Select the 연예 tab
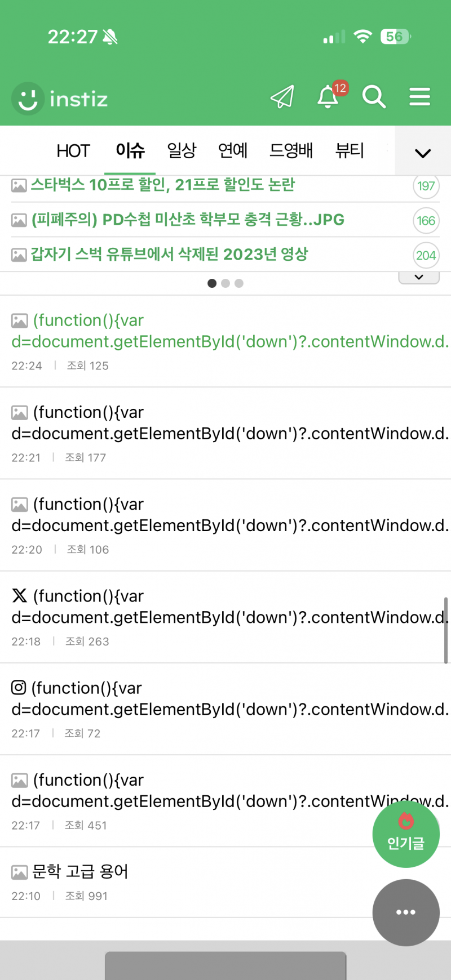Viewport: 451px width, 980px height. [233, 150]
